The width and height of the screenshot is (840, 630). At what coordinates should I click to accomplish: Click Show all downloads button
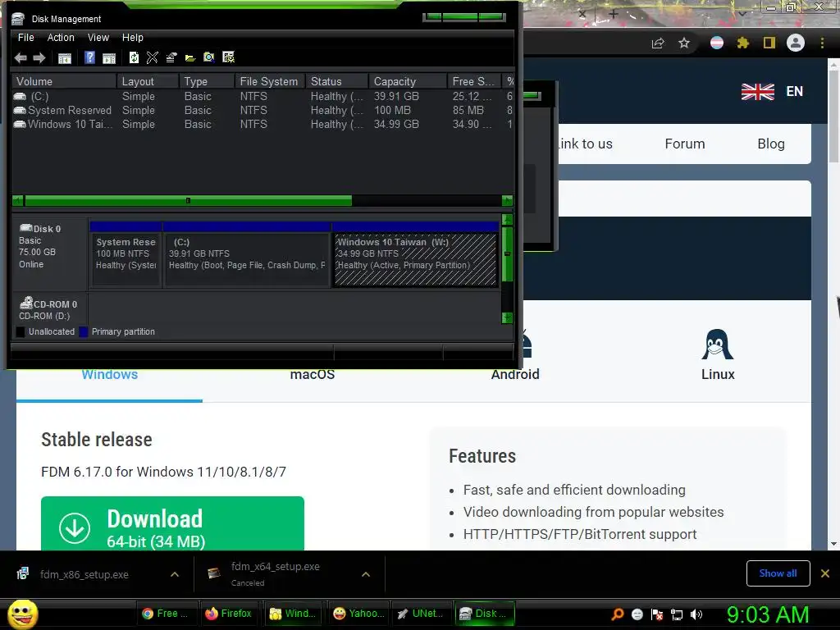(778, 573)
